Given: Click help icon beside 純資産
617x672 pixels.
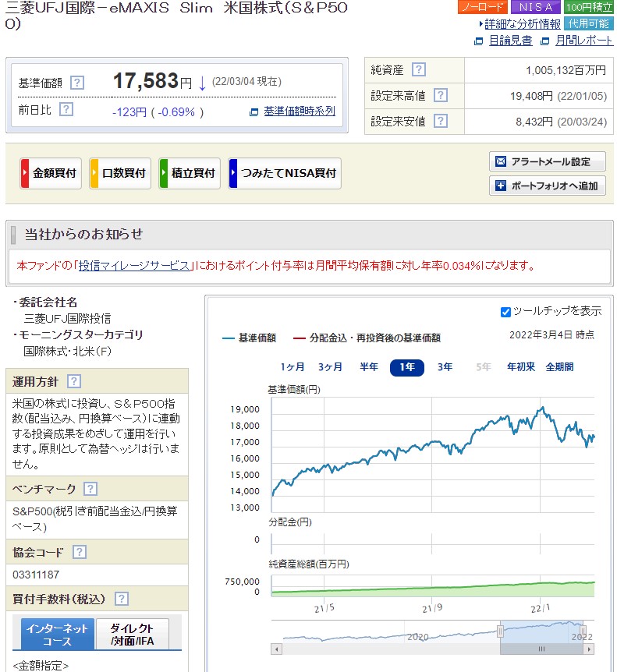Looking at the screenshot, I should pyautogui.click(x=419, y=69).
